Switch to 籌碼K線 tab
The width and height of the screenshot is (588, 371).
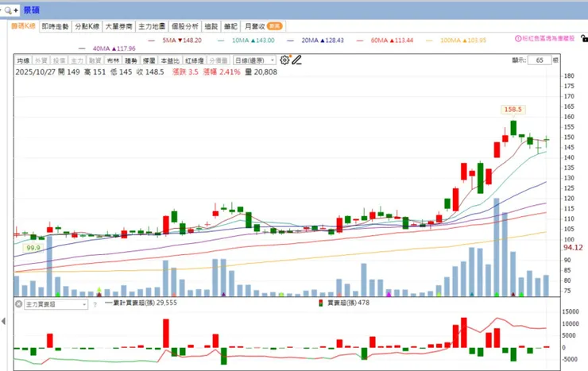pos(23,26)
